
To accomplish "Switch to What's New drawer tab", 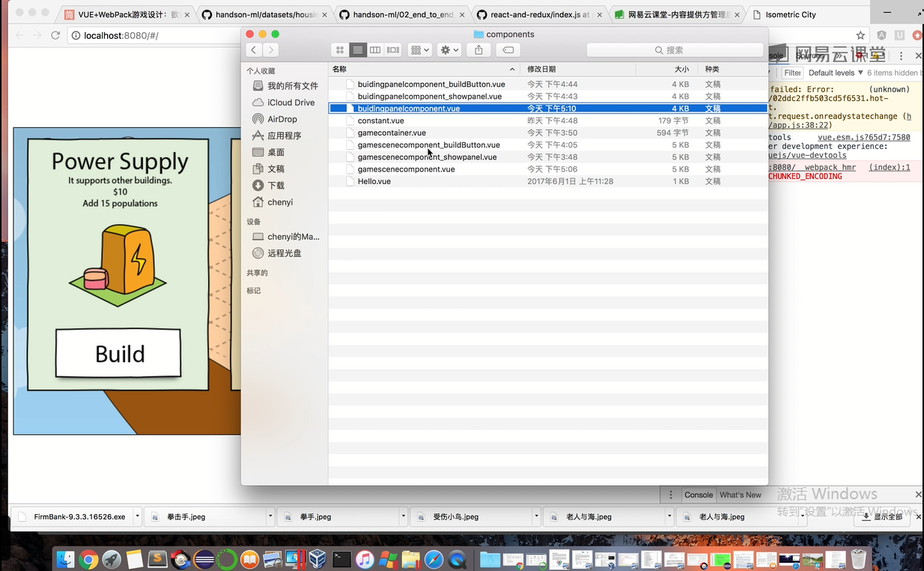I will coord(740,495).
